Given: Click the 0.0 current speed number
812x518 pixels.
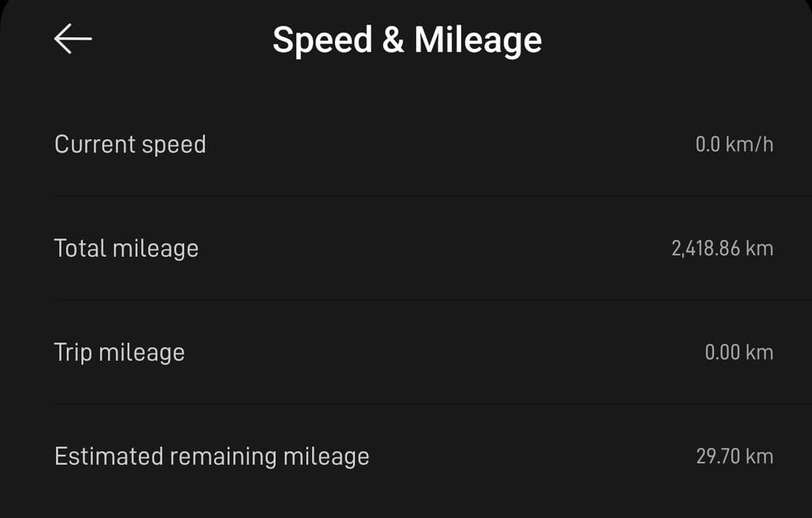Looking at the screenshot, I should pyautogui.click(x=707, y=144).
